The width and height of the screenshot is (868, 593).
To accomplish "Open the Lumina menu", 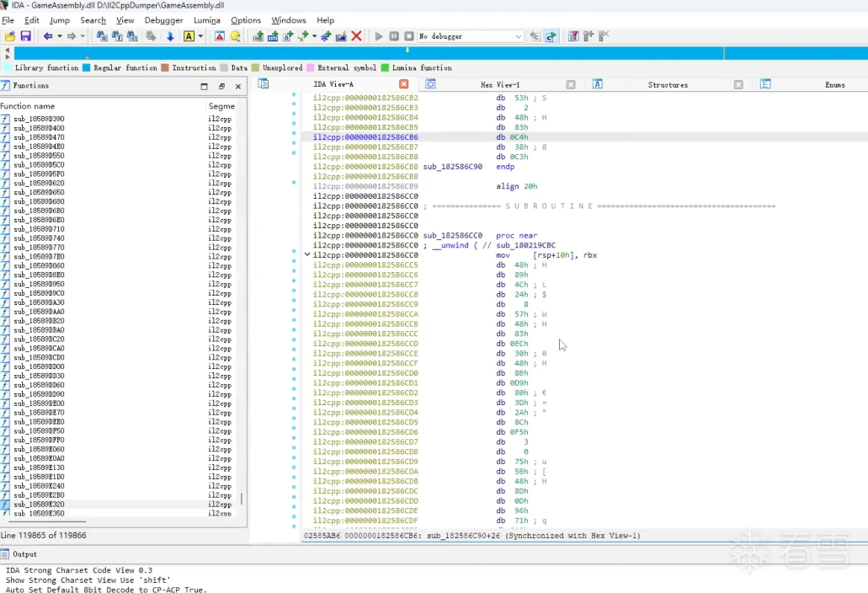I will (207, 20).
